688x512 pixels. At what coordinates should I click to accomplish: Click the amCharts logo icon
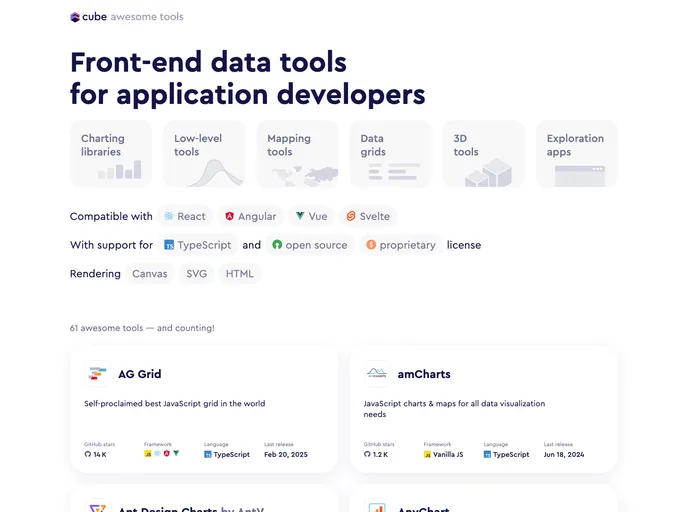click(377, 374)
